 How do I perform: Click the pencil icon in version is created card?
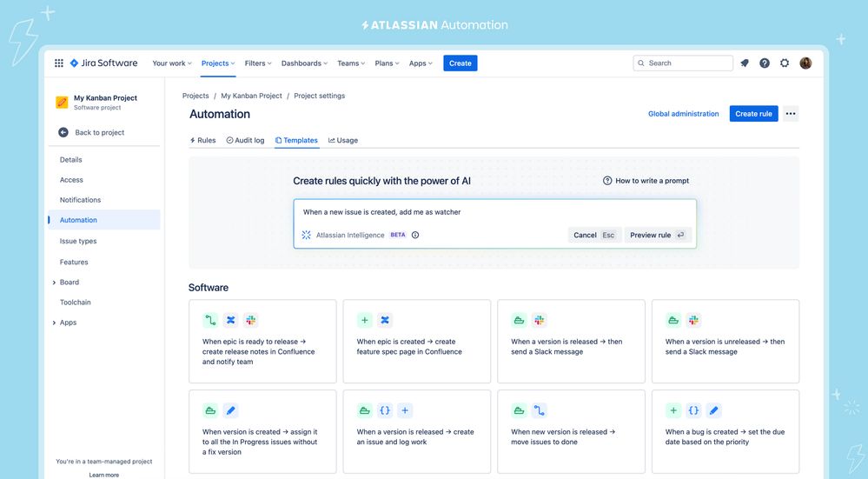click(231, 410)
